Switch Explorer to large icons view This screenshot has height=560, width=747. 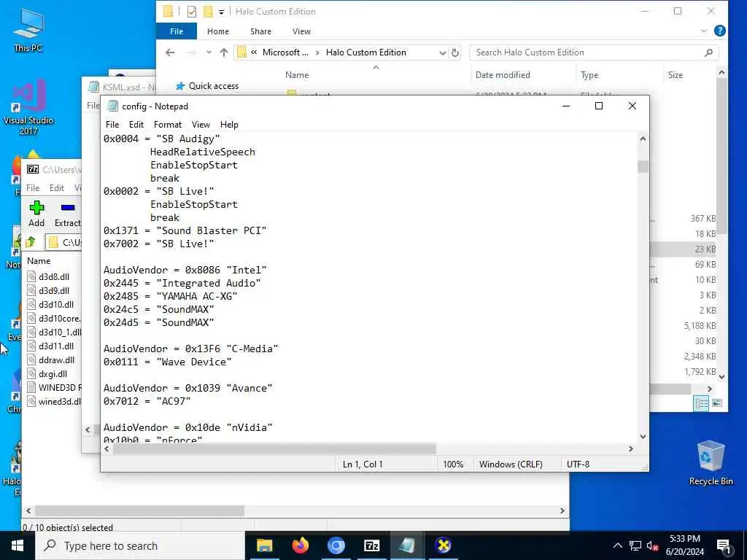pos(717,403)
